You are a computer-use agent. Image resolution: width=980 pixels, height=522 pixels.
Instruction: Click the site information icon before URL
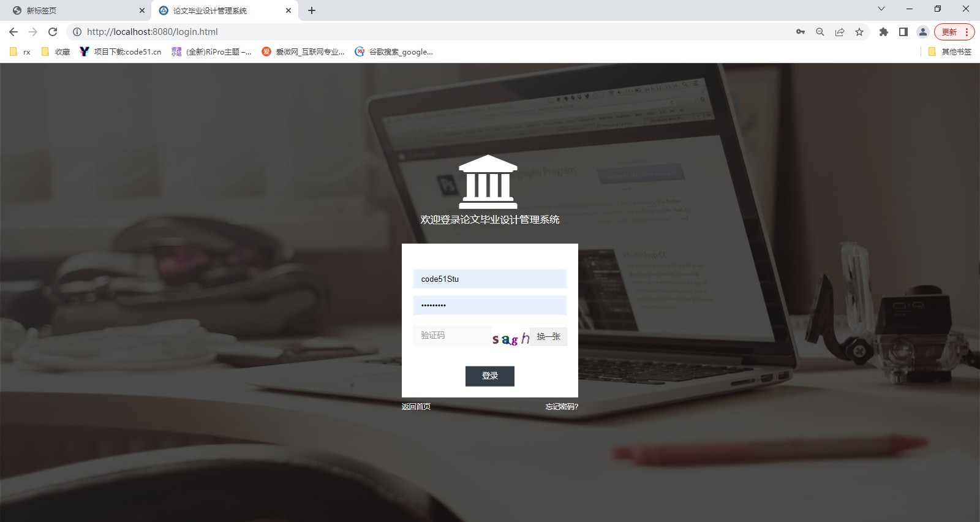point(77,32)
